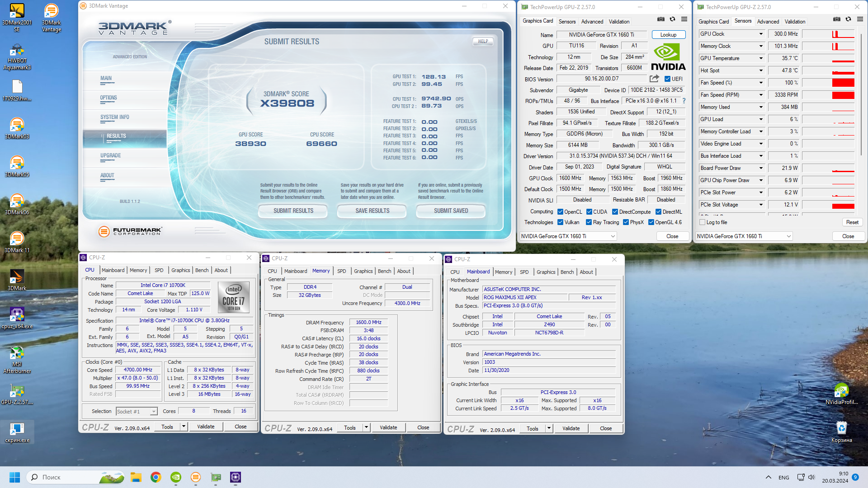Open the 170929.hw file icon
Viewport: 868px width, 488px height.
click(17, 90)
